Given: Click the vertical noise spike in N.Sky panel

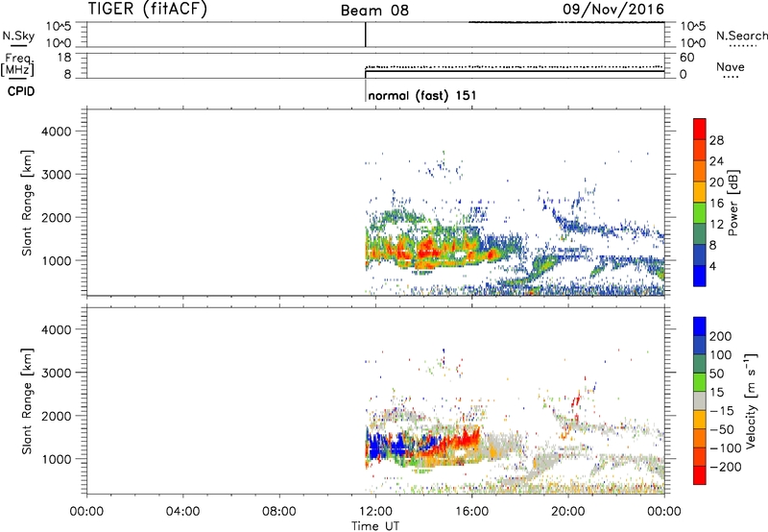Looking at the screenshot, I should [x=366, y=35].
